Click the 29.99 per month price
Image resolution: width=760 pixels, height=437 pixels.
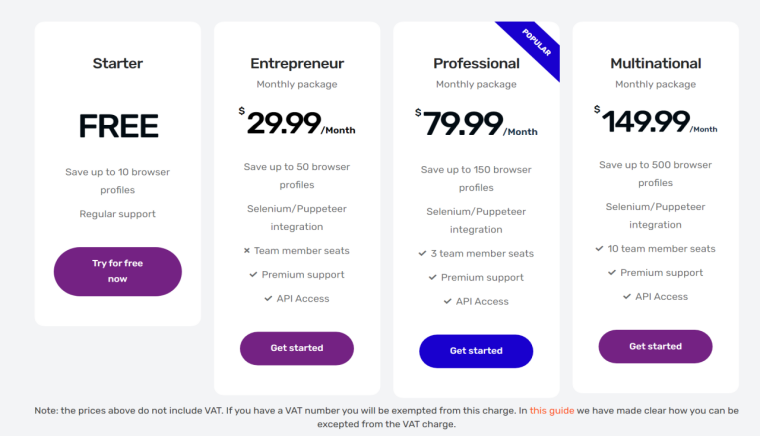tap(297, 123)
